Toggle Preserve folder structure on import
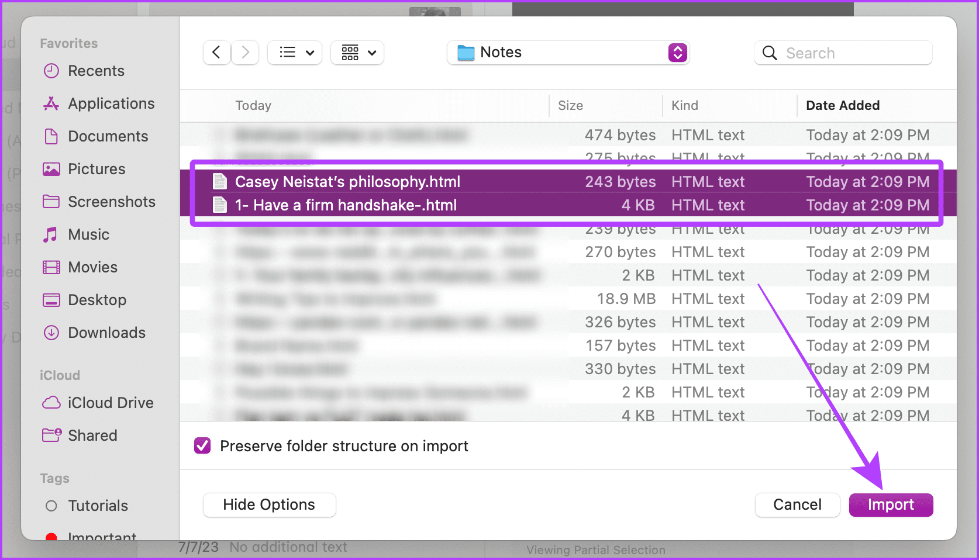Image resolution: width=979 pixels, height=560 pixels. coord(202,445)
